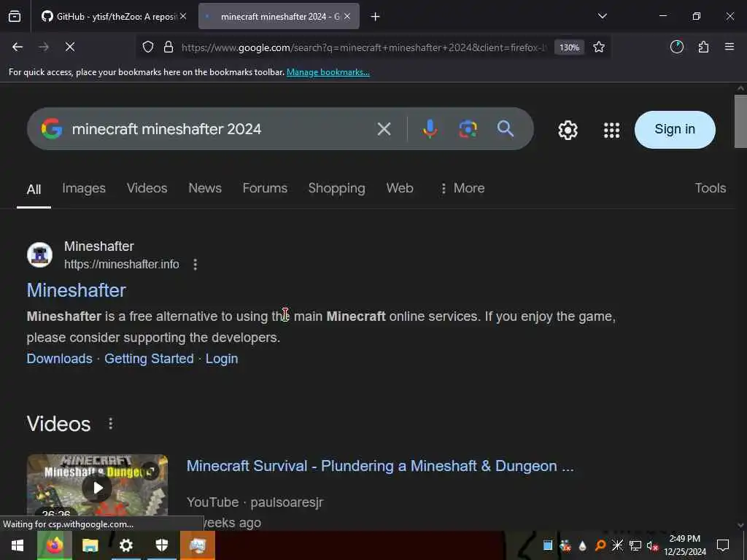Open mineshafter.info result options menu

tap(196, 264)
